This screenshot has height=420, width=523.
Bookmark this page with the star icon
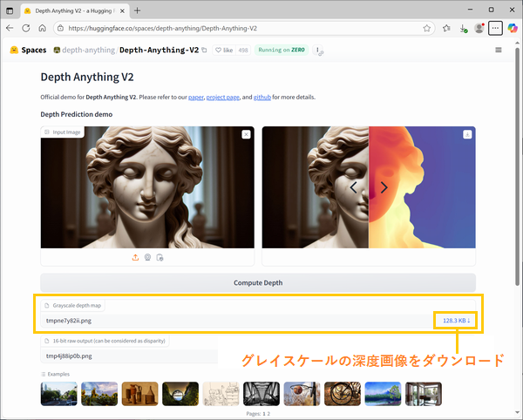[x=427, y=28]
